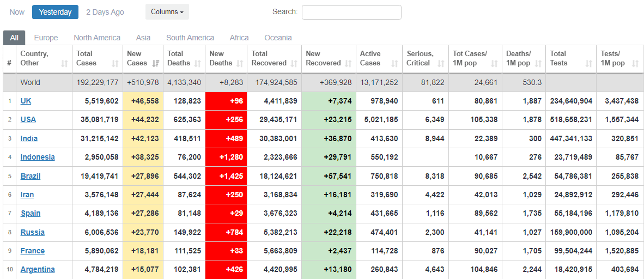Open the Columns dropdown menu
This screenshot has width=644, height=279.
click(x=167, y=12)
